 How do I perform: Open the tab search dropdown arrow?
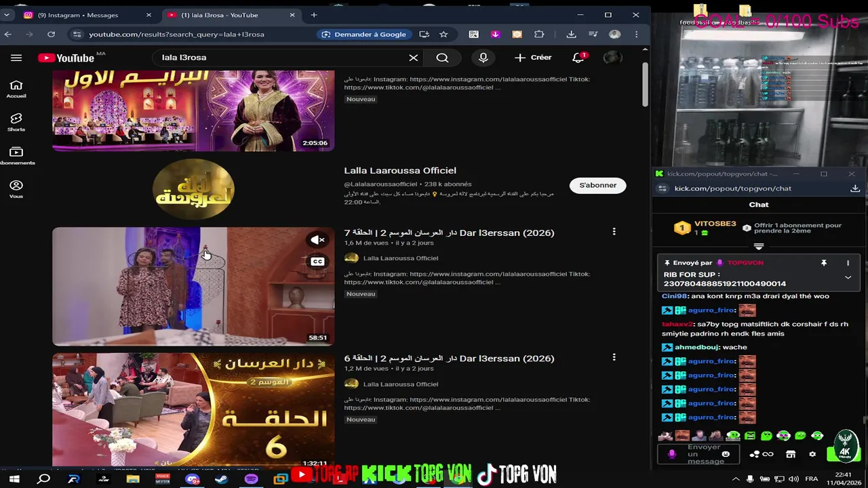(x=6, y=15)
